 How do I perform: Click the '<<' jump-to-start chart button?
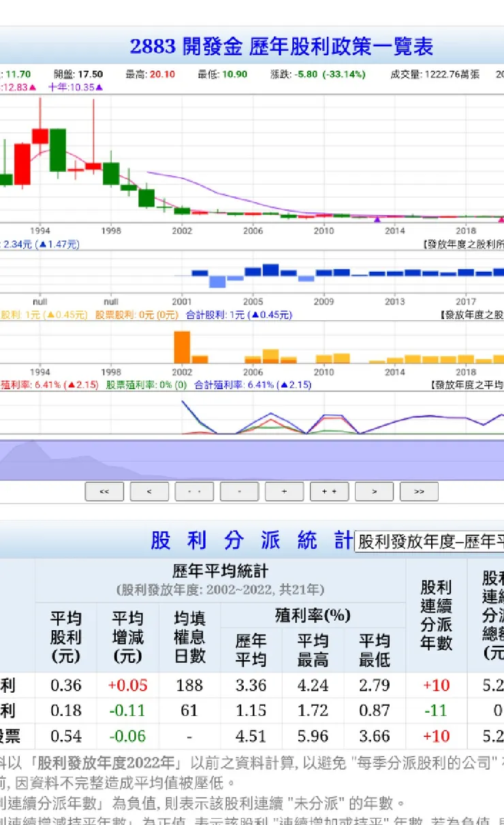(104, 491)
